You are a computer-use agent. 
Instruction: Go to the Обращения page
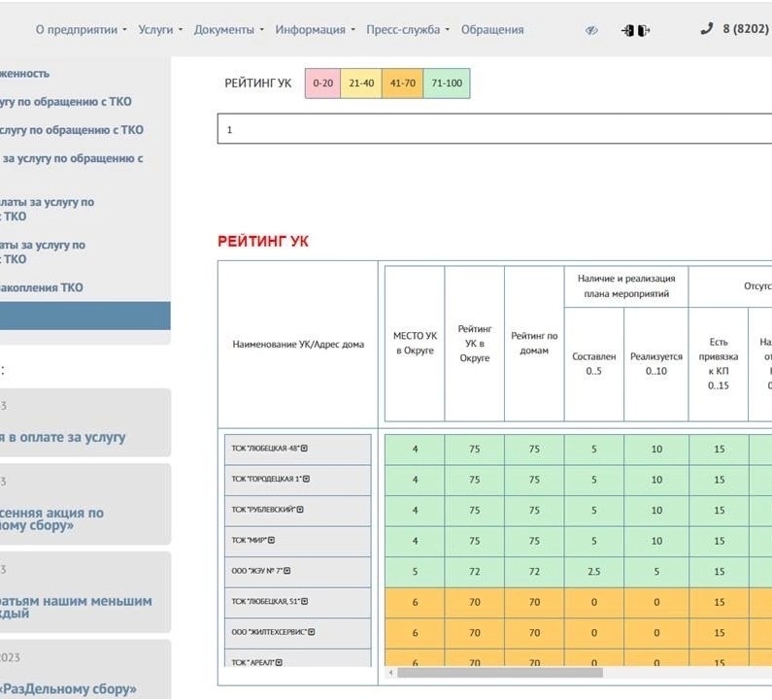(x=492, y=30)
